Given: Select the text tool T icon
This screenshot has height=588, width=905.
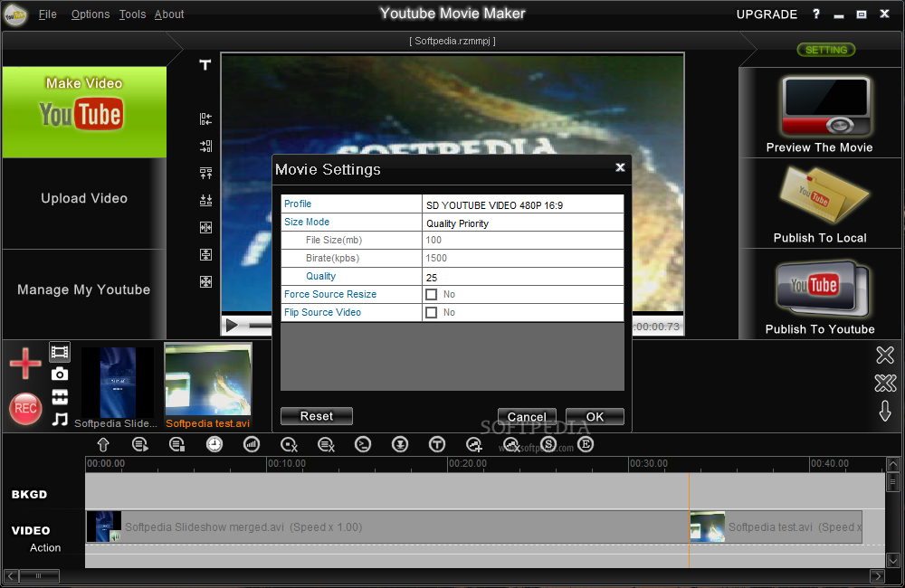Looking at the screenshot, I should 205,65.
